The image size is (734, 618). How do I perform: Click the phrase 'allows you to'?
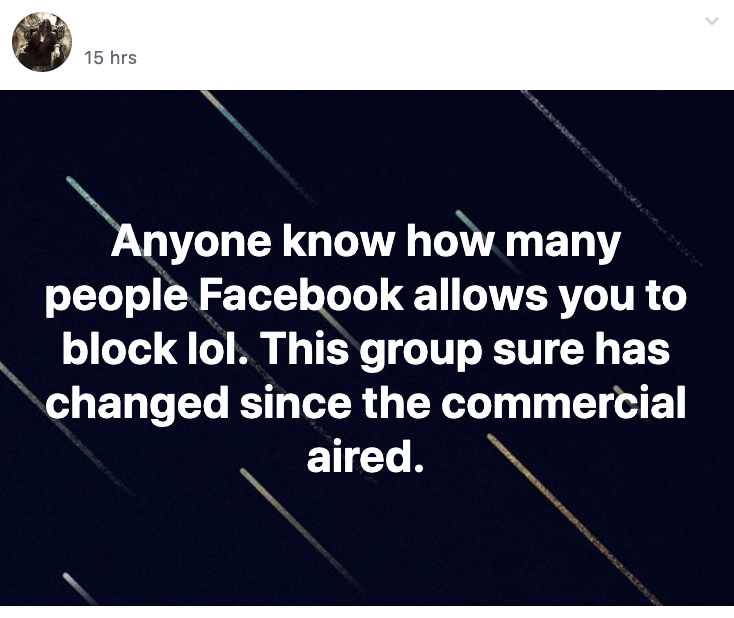coord(550,297)
